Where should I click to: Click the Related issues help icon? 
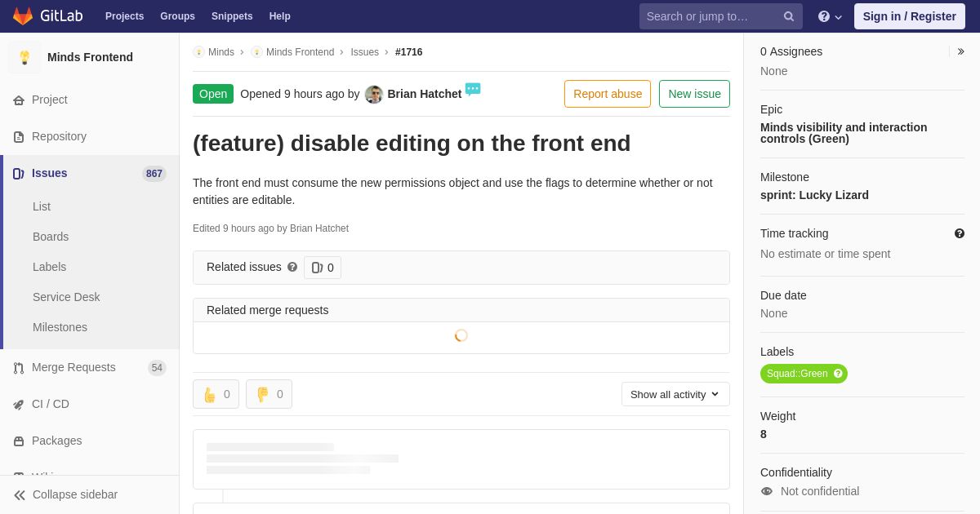point(292,267)
